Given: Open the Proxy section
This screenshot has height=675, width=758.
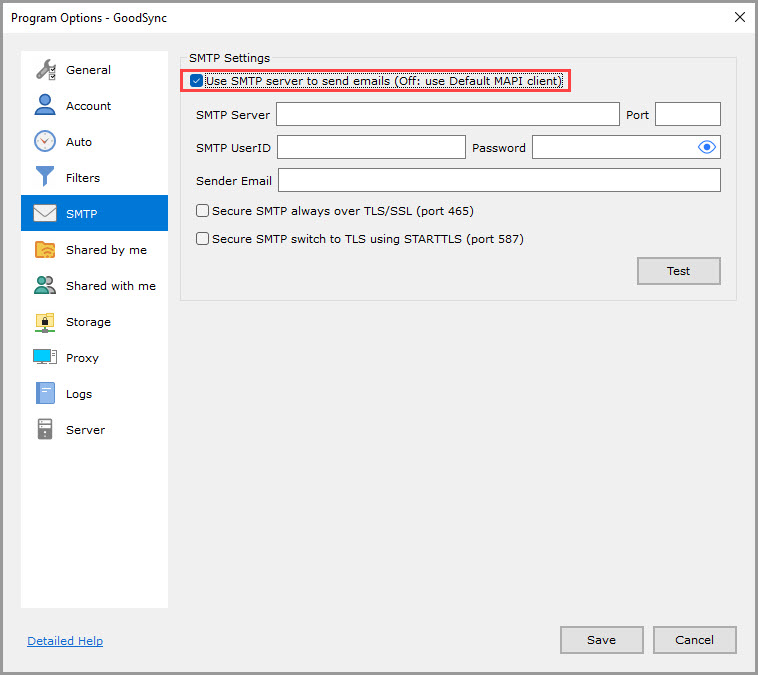Looking at the screenshot, I should pyautogui.click(x=94, y=358).
